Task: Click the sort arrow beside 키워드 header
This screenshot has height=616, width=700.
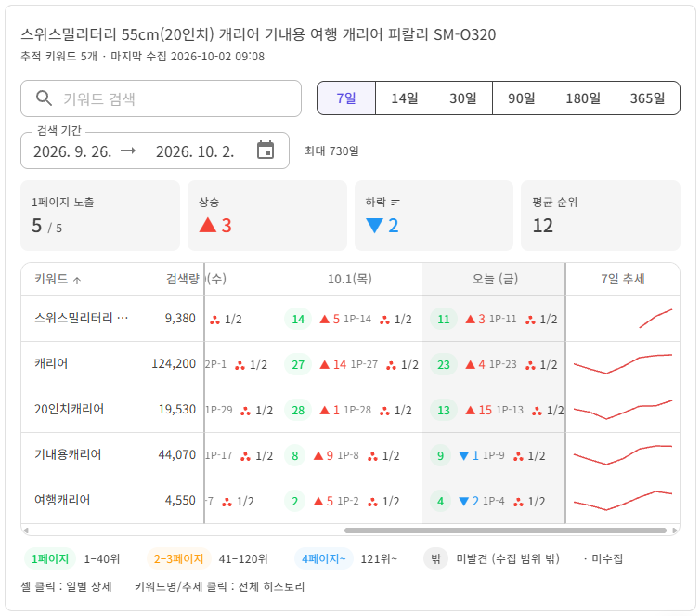Action: pos(77,280)
